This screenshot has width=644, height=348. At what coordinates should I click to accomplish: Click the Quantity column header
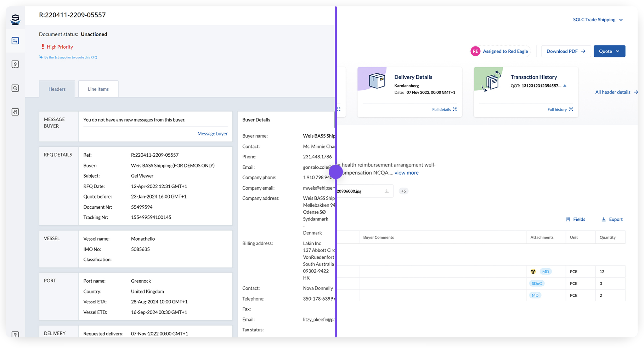(x=608, y=237)
